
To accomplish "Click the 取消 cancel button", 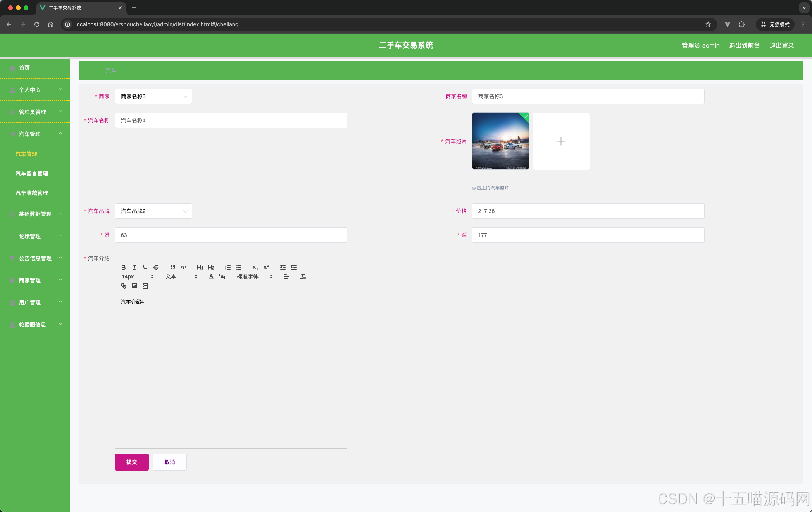I will (x=170, y=462).
